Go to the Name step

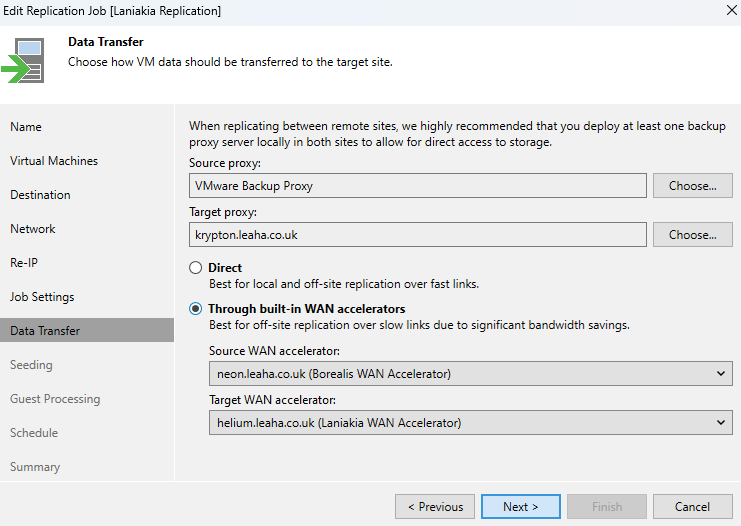pos(26,127)
